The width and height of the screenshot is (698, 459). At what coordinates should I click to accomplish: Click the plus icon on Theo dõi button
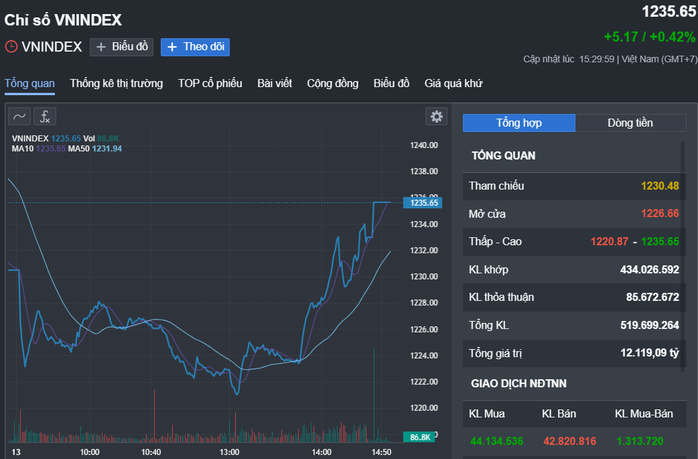(x=172, y=47)
